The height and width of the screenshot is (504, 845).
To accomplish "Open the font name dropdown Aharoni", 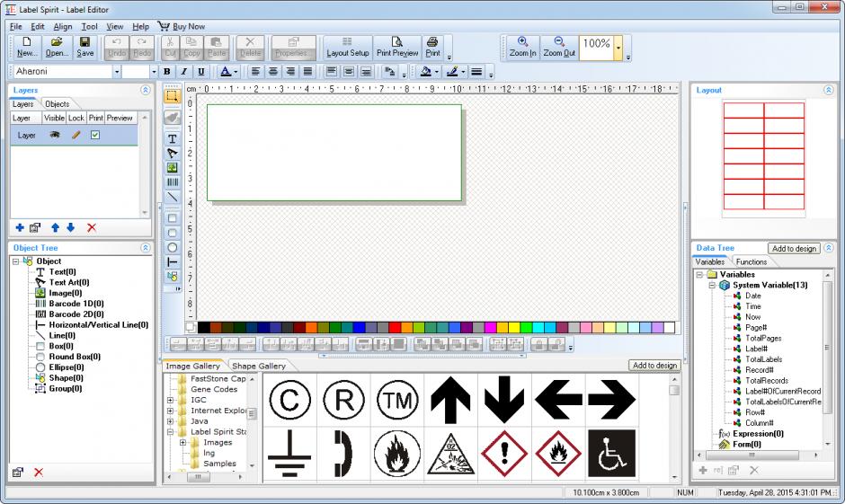I will coord(116,71).
